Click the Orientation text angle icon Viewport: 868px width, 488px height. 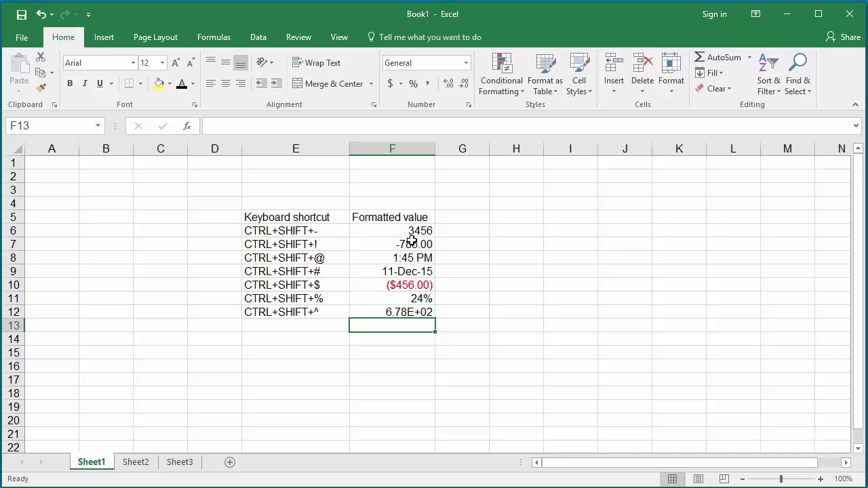[x=262, y=63]
